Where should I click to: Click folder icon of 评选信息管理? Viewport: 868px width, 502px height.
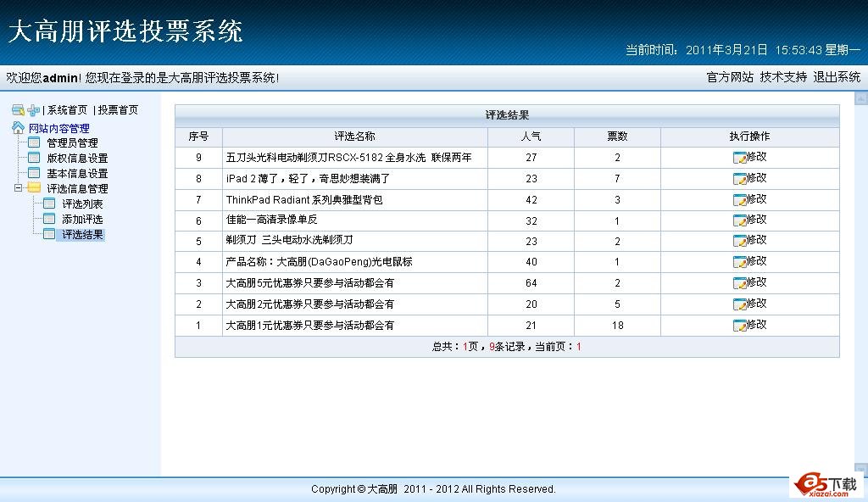(x=34, y=188)
